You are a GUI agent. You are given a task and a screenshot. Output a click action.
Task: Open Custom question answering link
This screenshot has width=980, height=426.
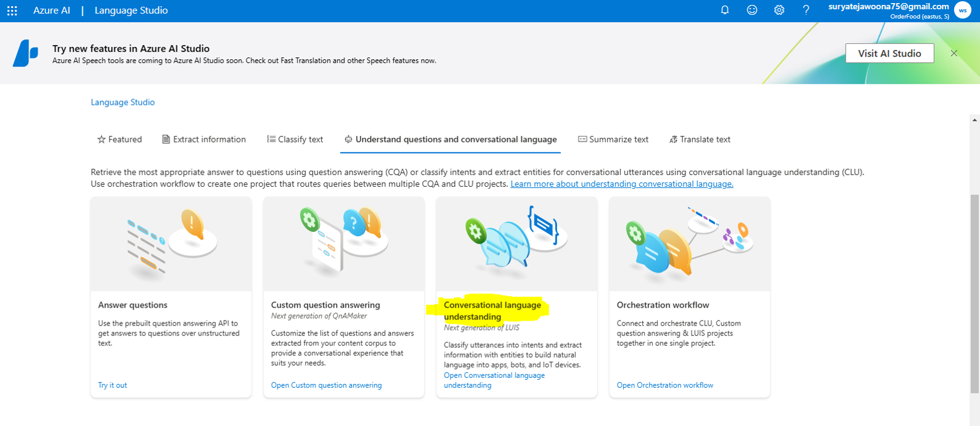326,385
